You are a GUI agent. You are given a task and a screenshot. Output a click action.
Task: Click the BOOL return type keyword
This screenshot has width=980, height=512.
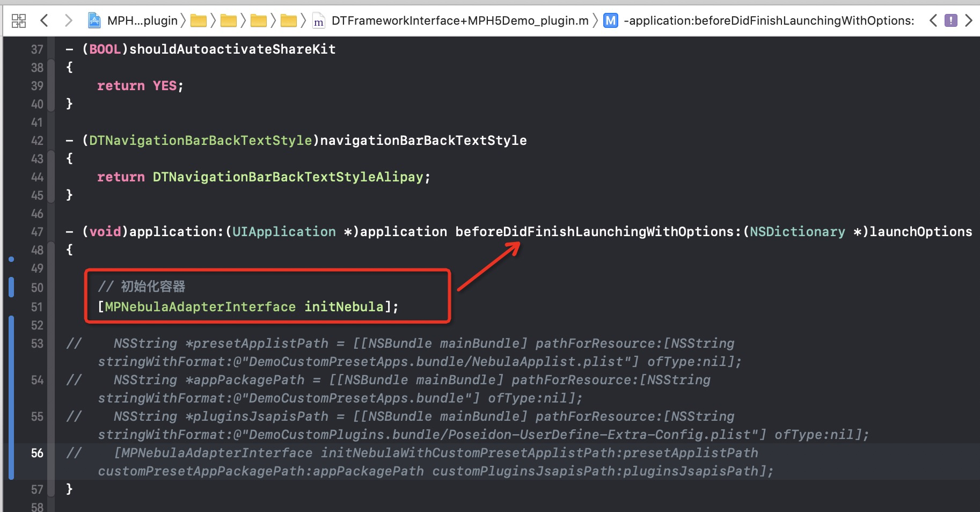(x=105, y=49)
